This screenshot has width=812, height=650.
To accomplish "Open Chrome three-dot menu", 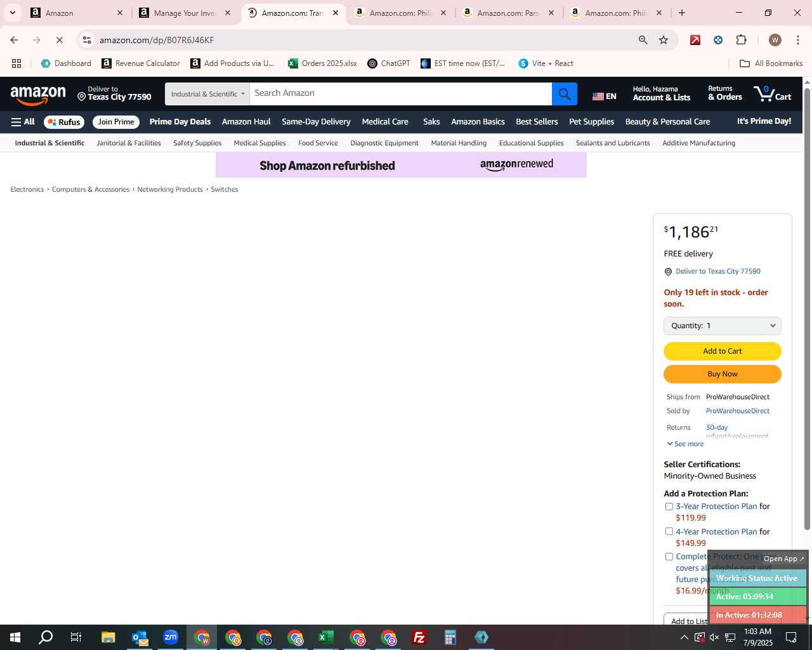I will point(797,40).
